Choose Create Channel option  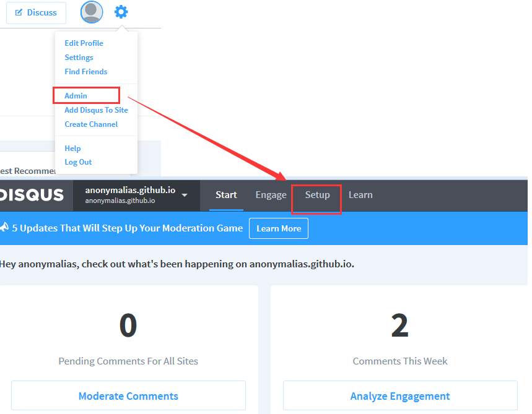(91, 124)
